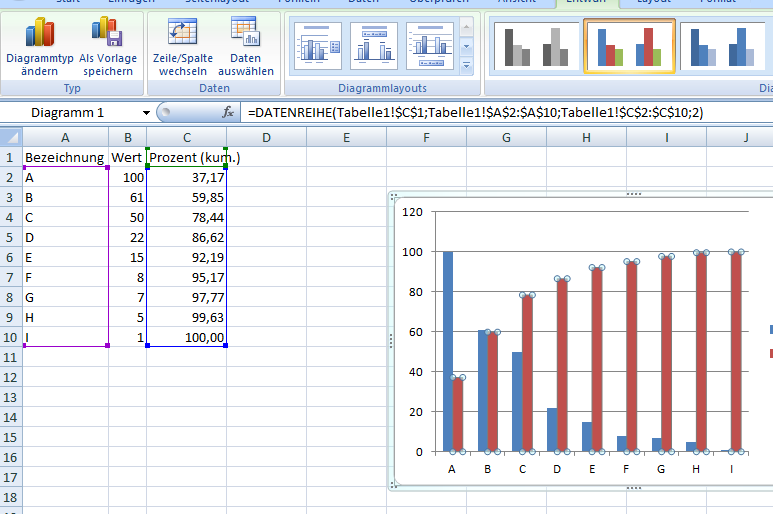
Task: Select column B header
Action: tap(128, 138)
